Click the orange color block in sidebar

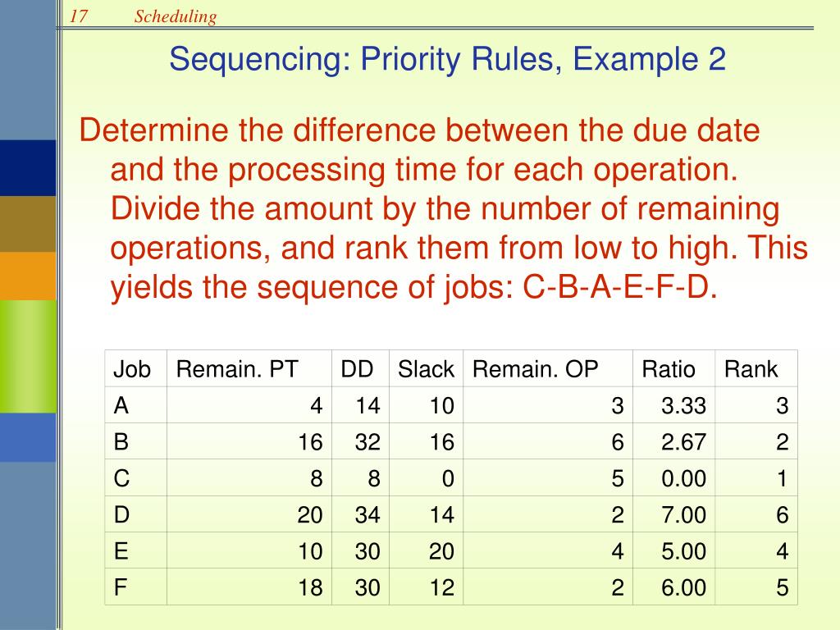tap(28, 276)
